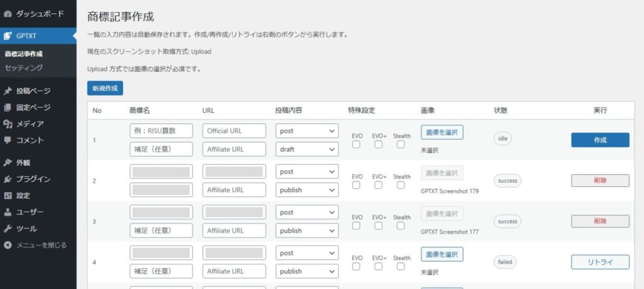Click the Comments speech bubble icon
This screenshot has width=644, height=289.
(x=8, y=140)
